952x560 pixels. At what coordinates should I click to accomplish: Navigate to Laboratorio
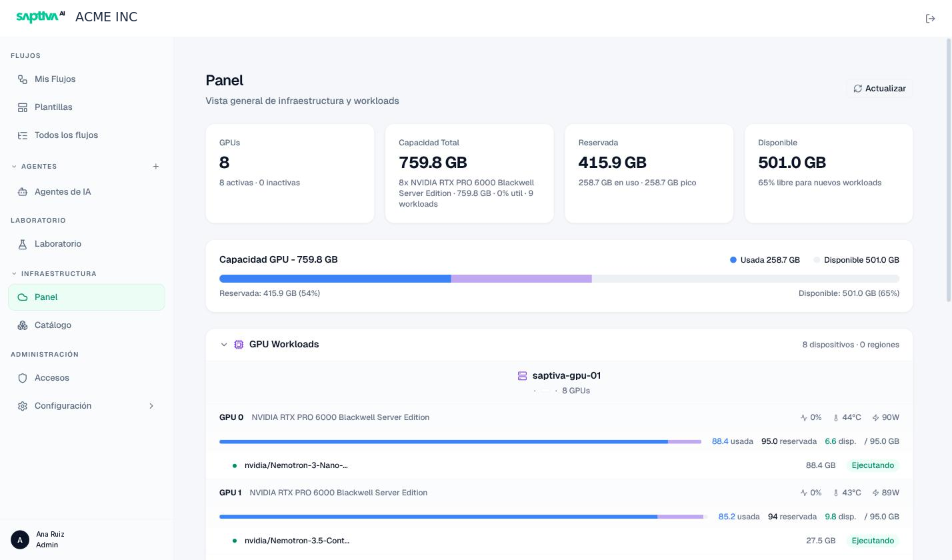(87, 244)
